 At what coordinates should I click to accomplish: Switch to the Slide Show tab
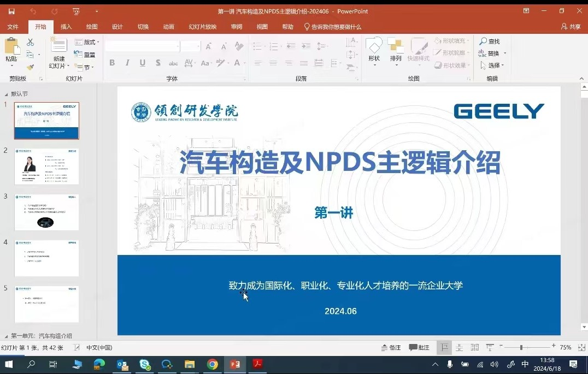point(203,27)
